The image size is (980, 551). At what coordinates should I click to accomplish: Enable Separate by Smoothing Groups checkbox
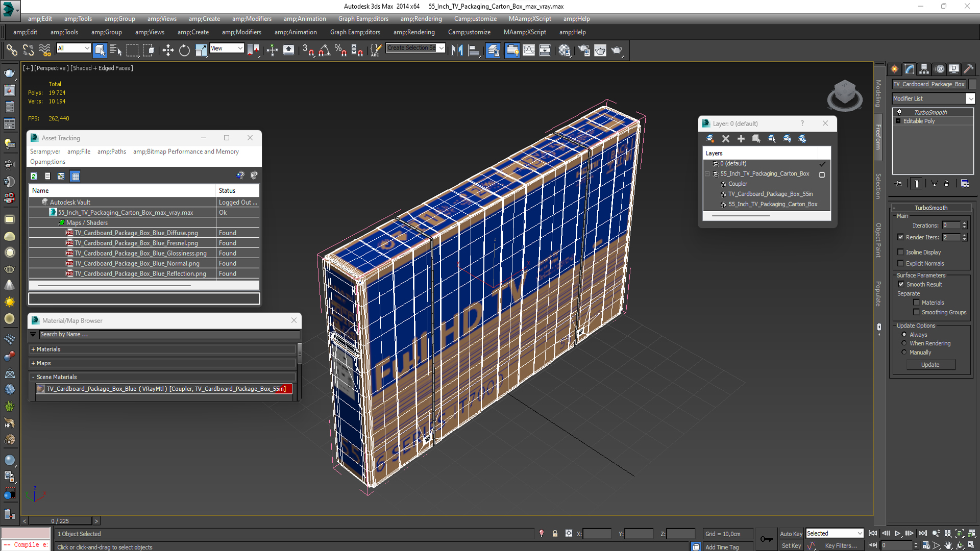tap(916, 312)
